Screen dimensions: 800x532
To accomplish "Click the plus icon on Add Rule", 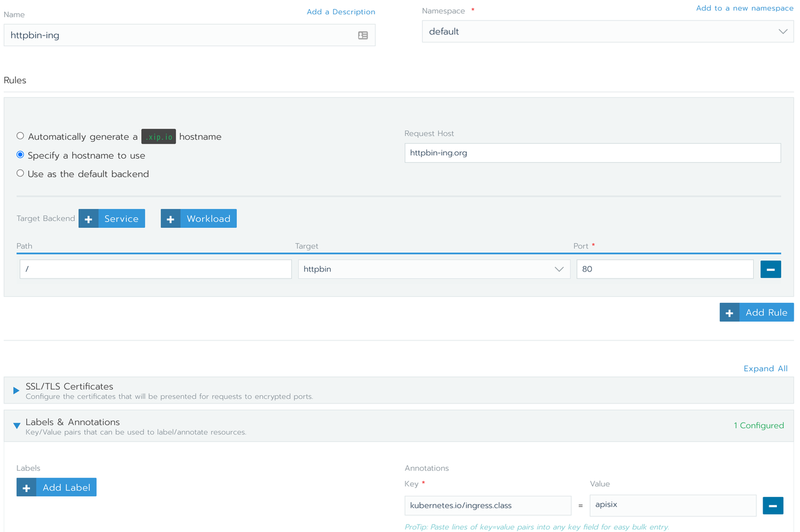I will pos(729,313).
